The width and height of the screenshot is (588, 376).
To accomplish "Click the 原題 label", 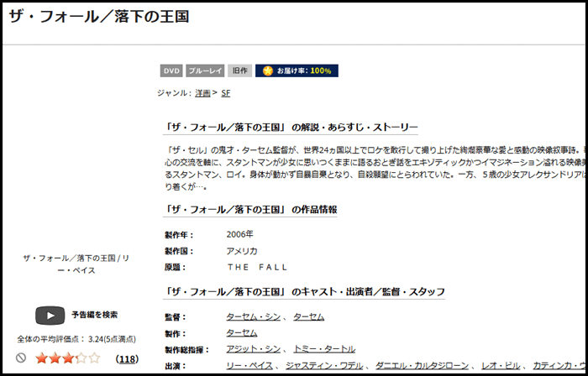I will (175, 268).
